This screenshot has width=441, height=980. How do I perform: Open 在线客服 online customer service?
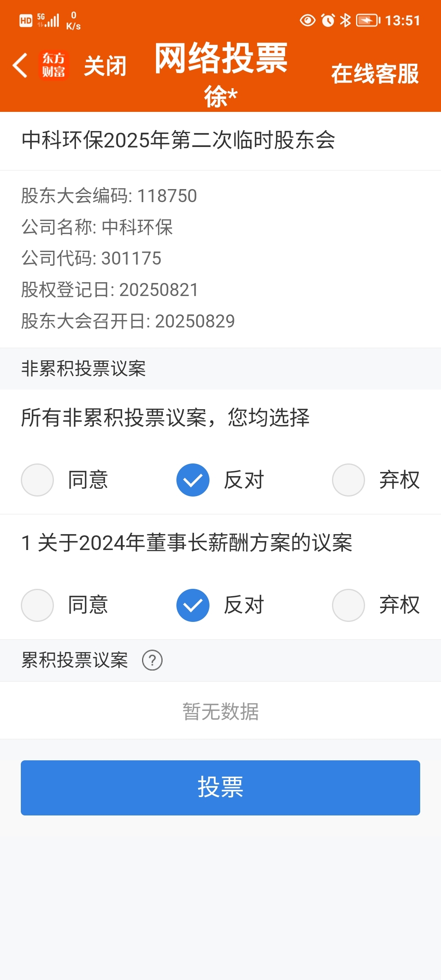tap(375, 74)
